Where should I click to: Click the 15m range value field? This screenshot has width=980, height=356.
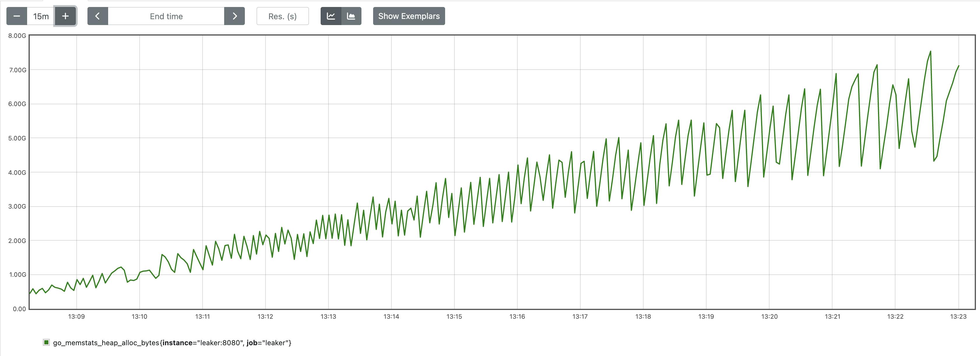click(41, 16)
